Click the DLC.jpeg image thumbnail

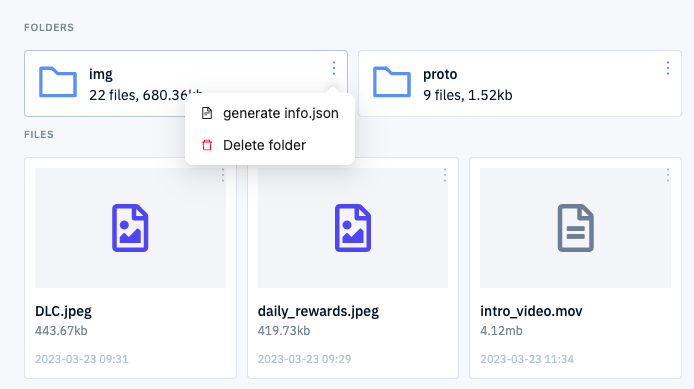(x=130, y=227)
